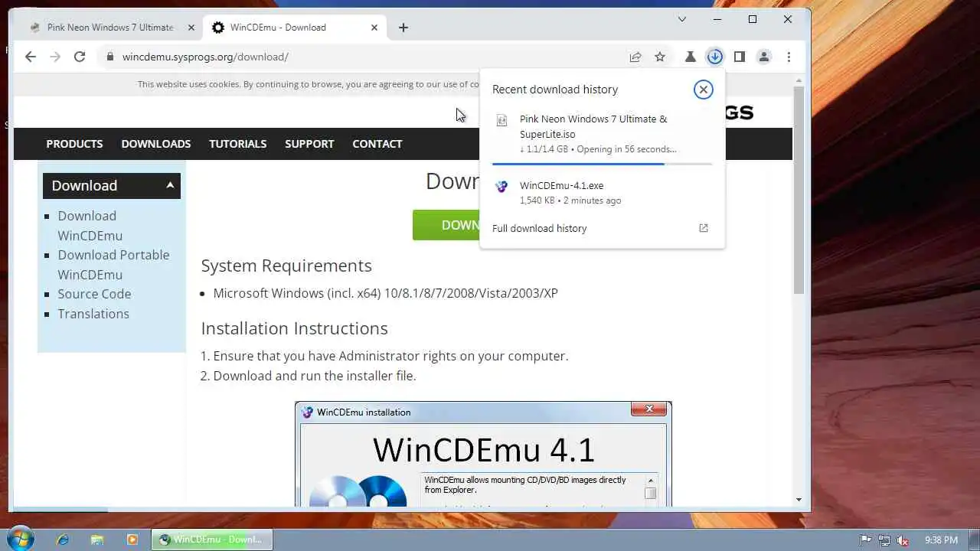Image resolution: width=980 pixels, height=551 pixels.
Task: Click the page vertical scrollbar thumb
Action: [x=799, y=190]
